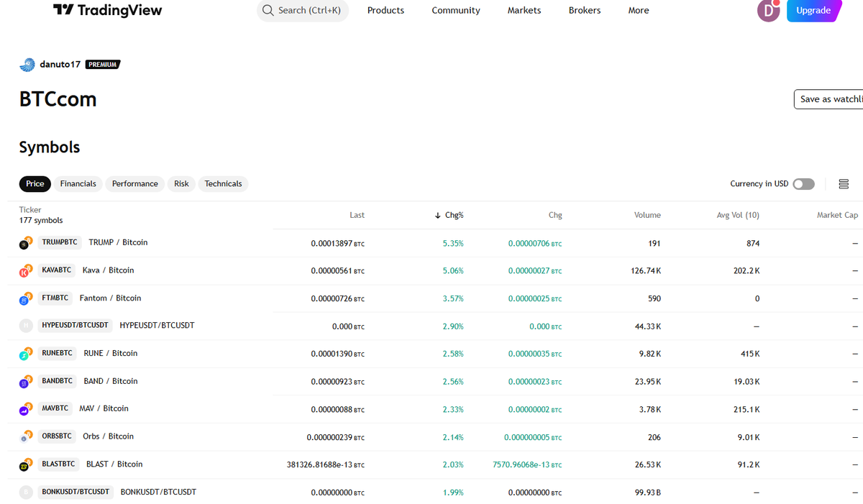The image size is (863, 504).
Task: Click the PREMIUM badge
Action: [103, 65]
